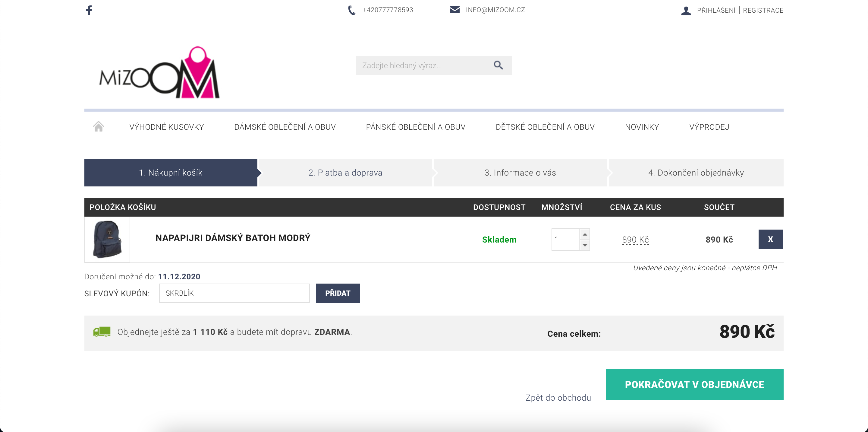Open Dámské oblečení a obuv menu

pos(285,127)
